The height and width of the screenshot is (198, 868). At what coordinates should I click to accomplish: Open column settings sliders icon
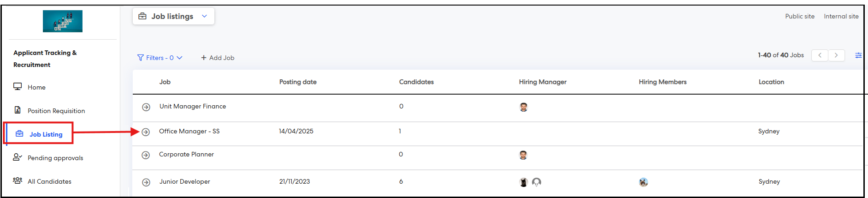coord(858,55)
